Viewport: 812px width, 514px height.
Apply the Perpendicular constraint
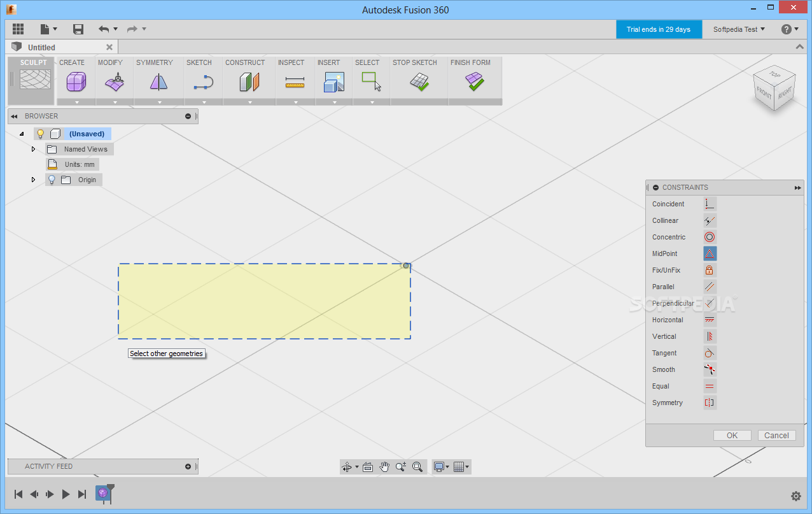click(710, 303)
